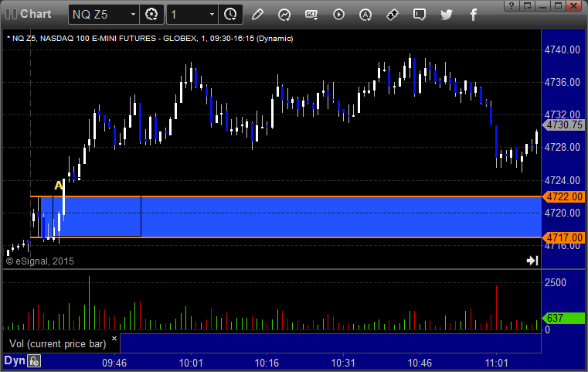Select the 4717.00 orange price marker
This screenshot has width=588, height=372.
(563, 237)
